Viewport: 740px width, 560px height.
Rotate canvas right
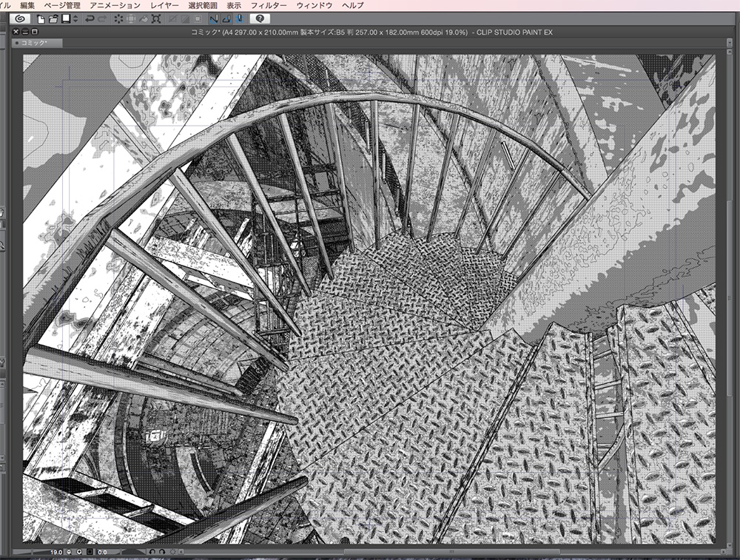(x=162, y=552)
